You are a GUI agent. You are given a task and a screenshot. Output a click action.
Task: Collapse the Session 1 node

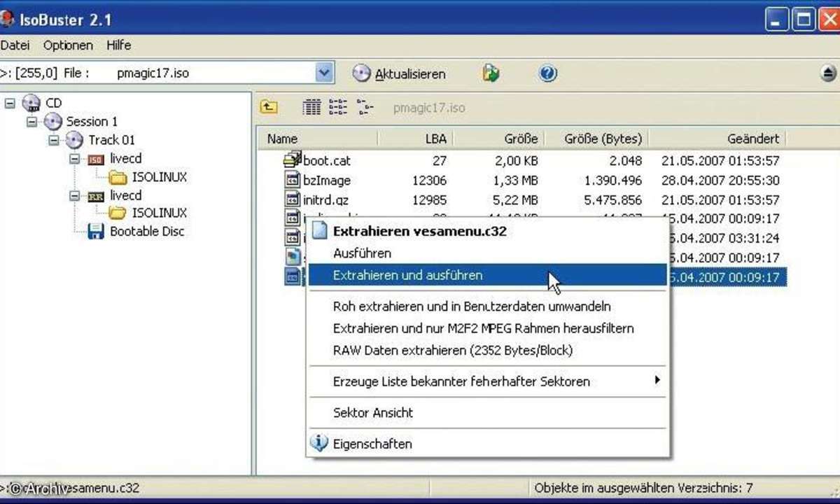tap(31, 122)
